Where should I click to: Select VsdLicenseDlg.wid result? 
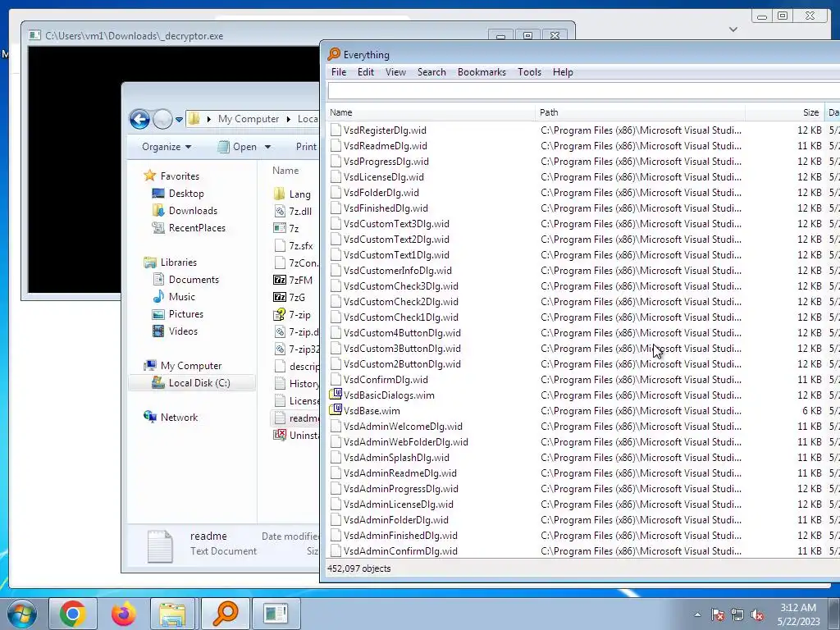384,177
